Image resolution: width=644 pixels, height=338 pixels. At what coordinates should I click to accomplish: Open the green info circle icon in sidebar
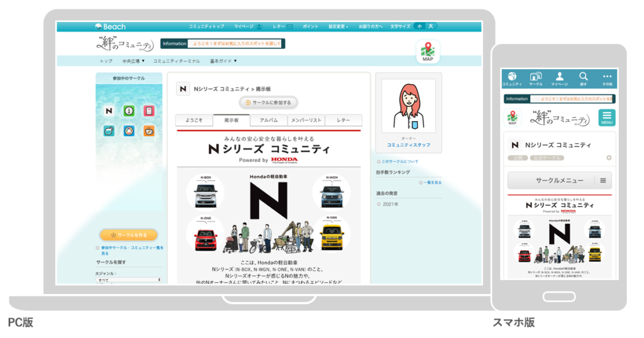(x=129, y=111)
